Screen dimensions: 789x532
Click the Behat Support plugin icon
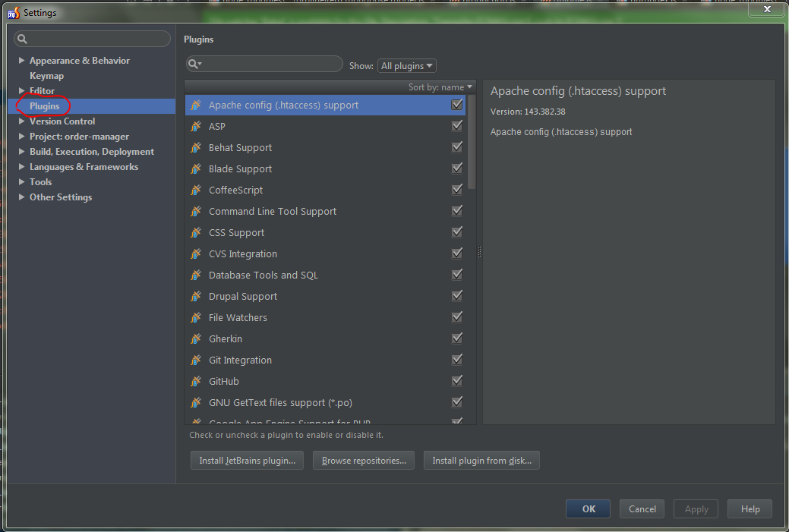coord(196,147)
